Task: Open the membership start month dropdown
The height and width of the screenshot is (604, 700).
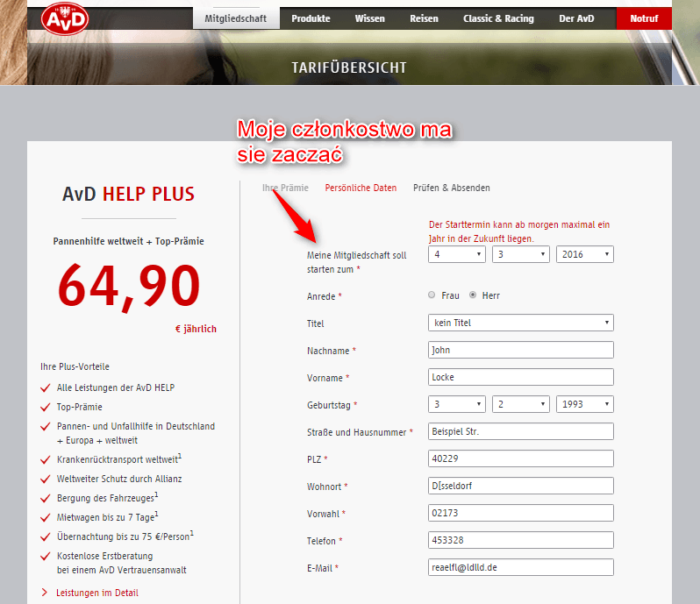Action: (x=521, y=254)
